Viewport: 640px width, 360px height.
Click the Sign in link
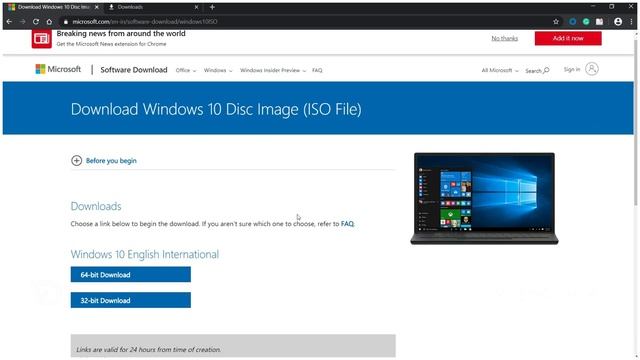[x=572, y=69]
